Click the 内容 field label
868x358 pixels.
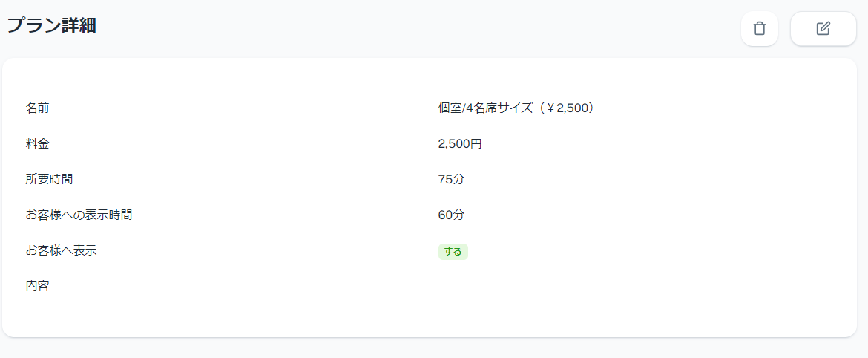[38, 285]
